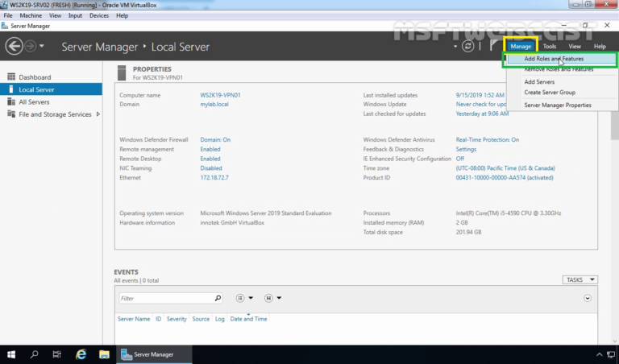Click the Events filter search magnifier
This screenshot has width=619, height=364.
pos(218,298)
